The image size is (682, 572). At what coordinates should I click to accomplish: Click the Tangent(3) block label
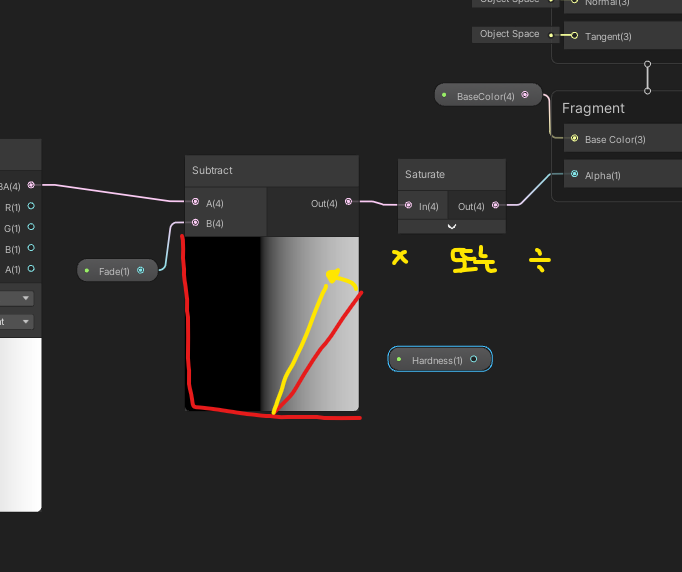pyautogui.click(x=608, y=37)
